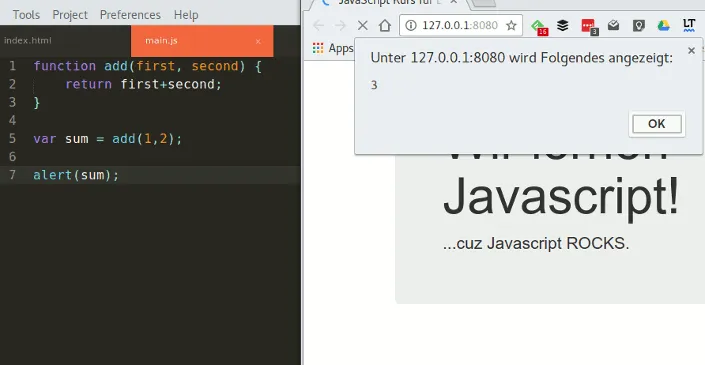705x365 pixels.
Task: Open the Google Drive extension
Action: pyautogui.click(x=664, y=25)
